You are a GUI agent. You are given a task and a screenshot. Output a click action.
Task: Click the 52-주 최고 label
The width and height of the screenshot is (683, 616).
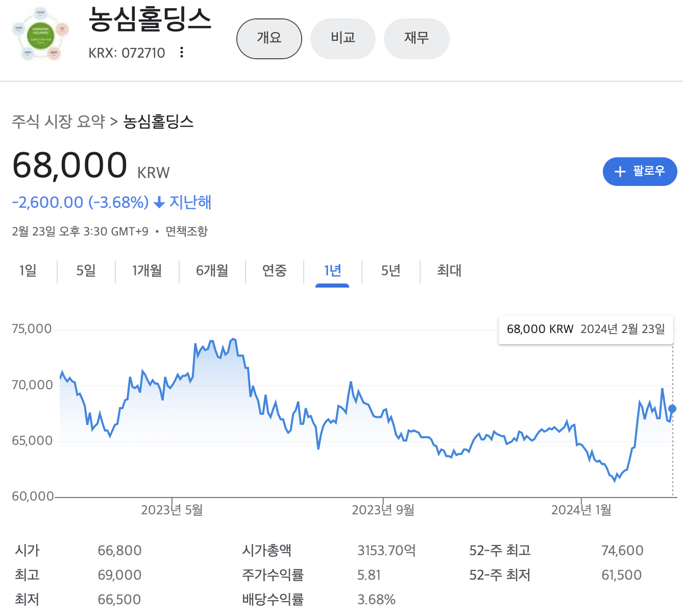tap(500, 551)
